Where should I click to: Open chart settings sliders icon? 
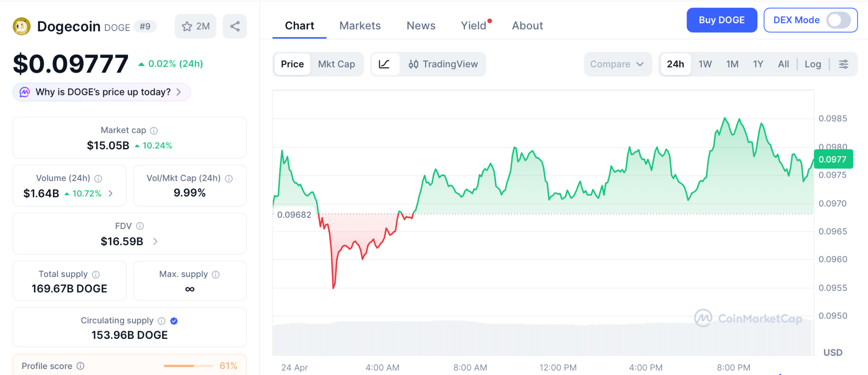[843, 64]
